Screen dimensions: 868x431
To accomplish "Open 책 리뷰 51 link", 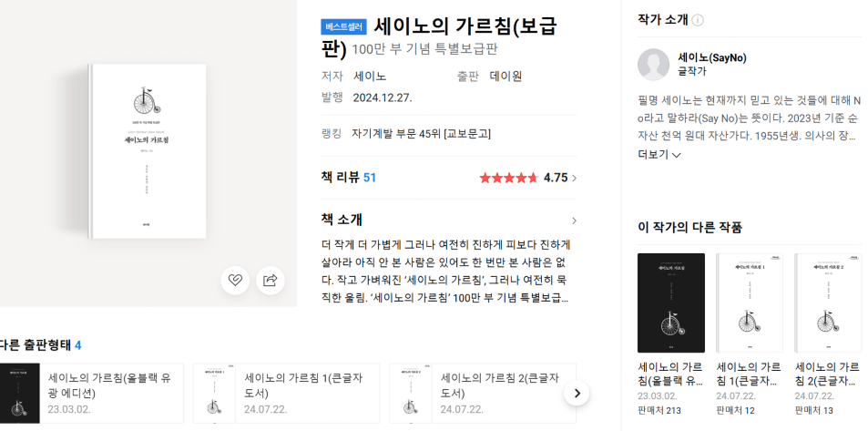I will coord(349,178).
